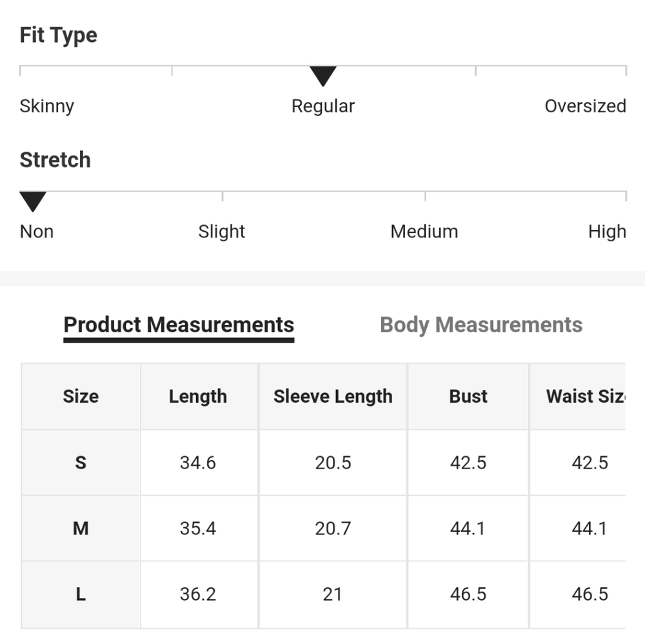This screenshot has height=644, width=645.
Task: Click the Skinny fit label
Action: [x=46, y=106]
